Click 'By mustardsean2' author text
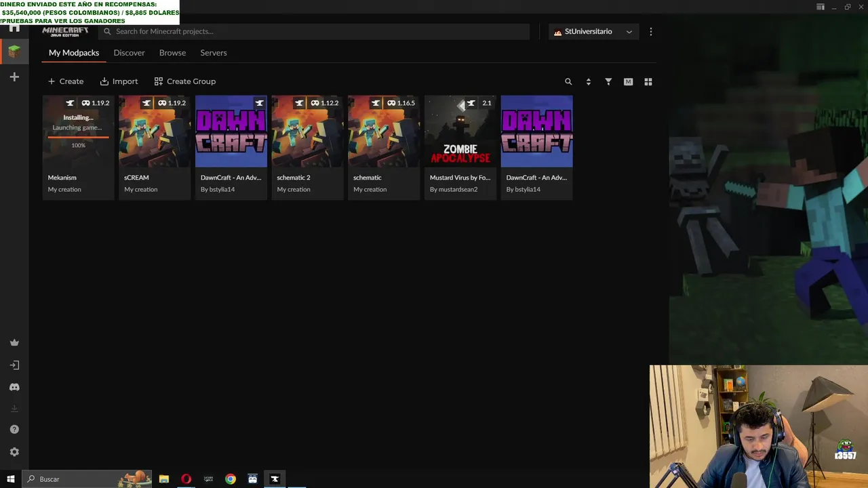This screenshot has width=868, height=488. (454, 190)
